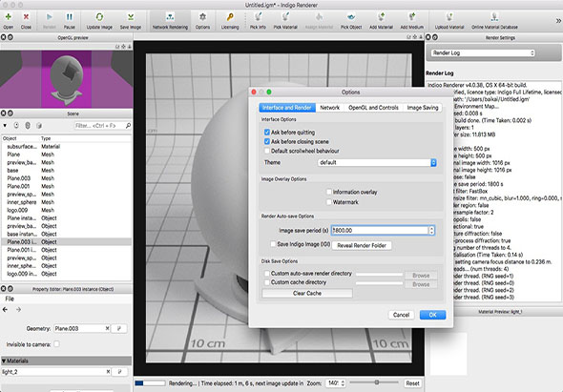Screen dimensions: 563x392
Task: Click the Image save period stepper arrows
Action: pos(431,230)
